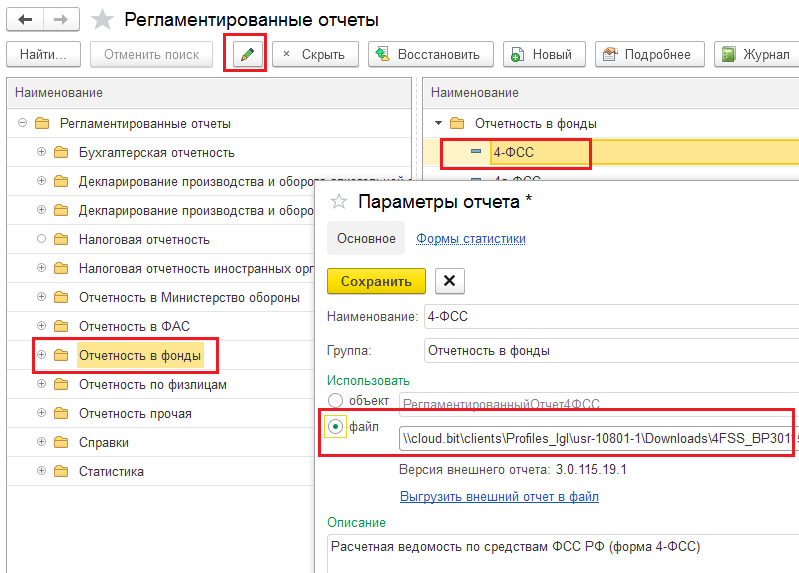Click the pencil edit icon in toolbar
Viewport: 799px width, 573px height.
pos(248,54)
